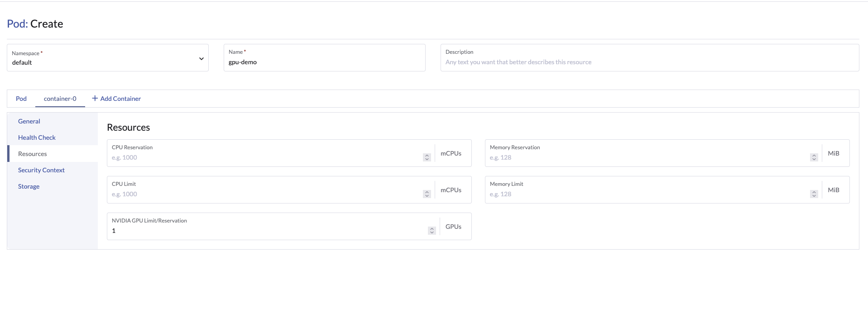Click into the Description text field
This screenshot has width=868, height=322.
tap(649, 57)
